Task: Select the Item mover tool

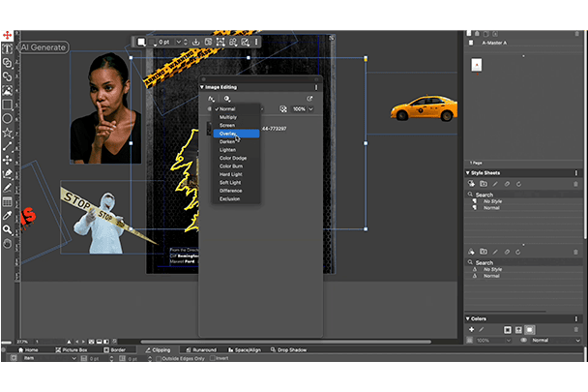Action: coord(7,35)
